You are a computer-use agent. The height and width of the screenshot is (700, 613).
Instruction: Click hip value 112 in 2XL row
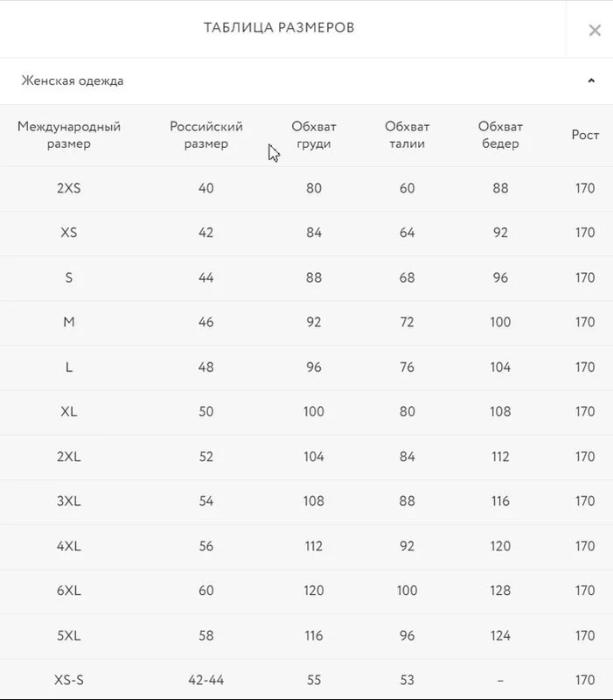point(500,456)
